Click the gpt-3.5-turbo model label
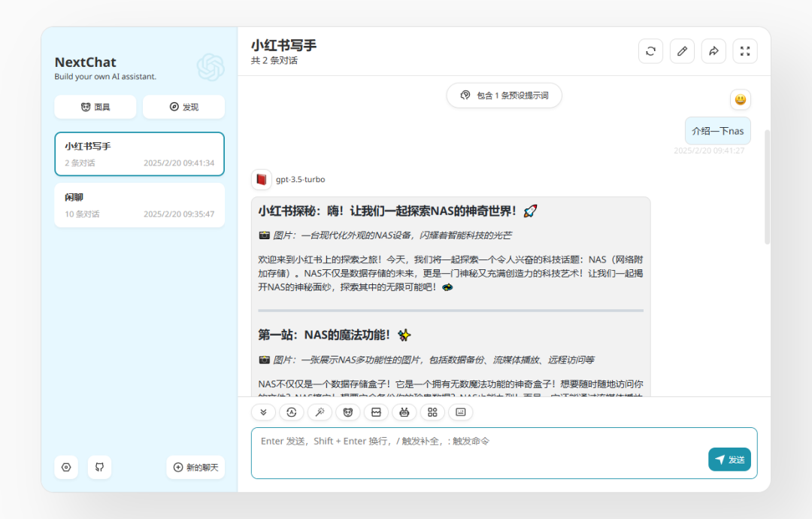 tap(300, 179)
